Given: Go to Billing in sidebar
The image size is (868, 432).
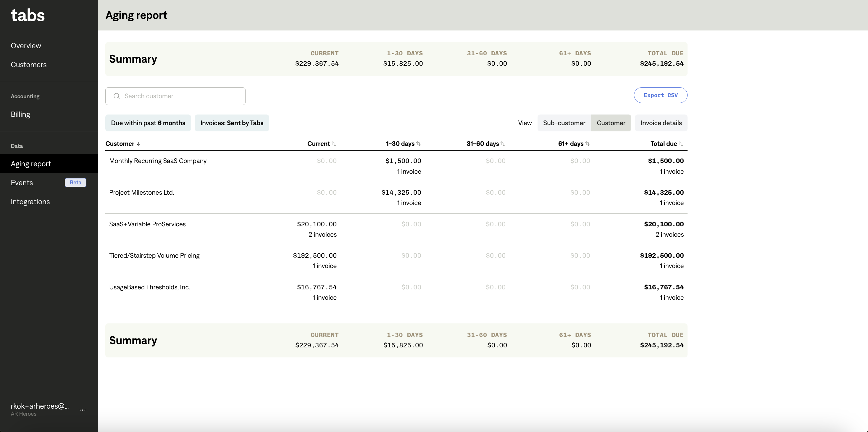Looking at the screenshot, I should tap(20, 114).
